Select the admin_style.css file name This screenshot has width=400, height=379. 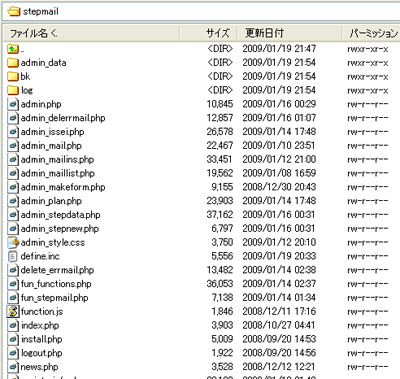(53, 243)
